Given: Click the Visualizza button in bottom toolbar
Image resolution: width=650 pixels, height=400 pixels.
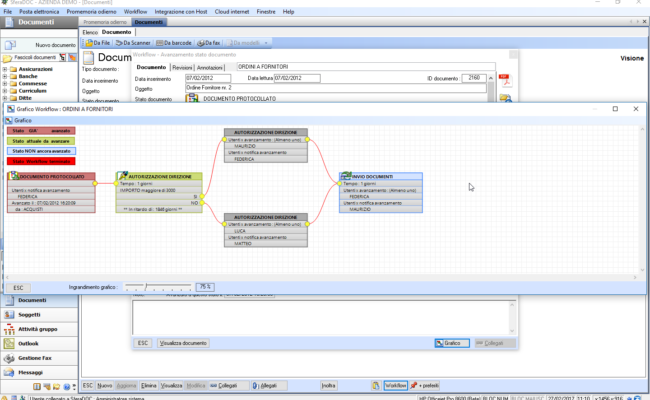Looking at the screenshot, I should click(171, 385).
